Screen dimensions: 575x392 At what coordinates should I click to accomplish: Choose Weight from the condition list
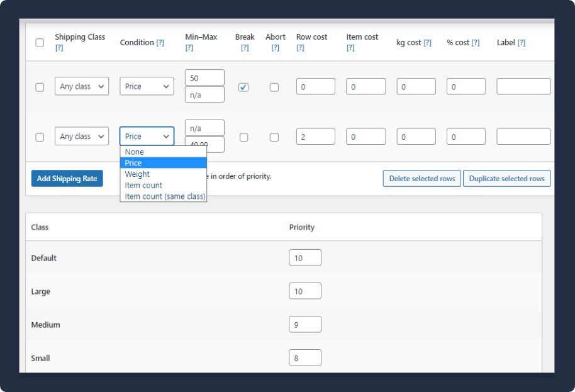point(137,174)
